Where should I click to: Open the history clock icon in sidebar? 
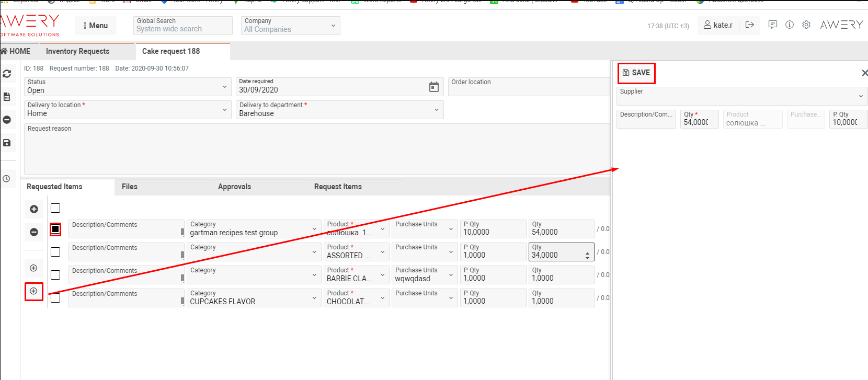pyautogui.click(x=6, y=179)
